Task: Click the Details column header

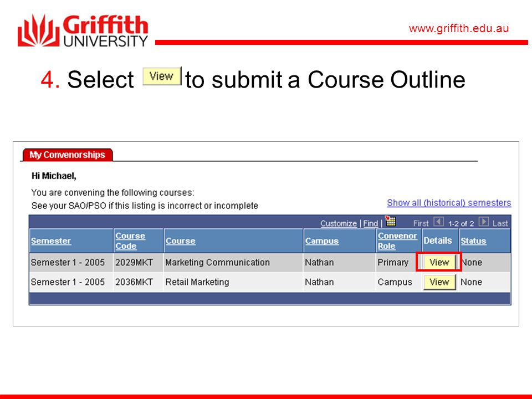Action: [x=438, y=241]
